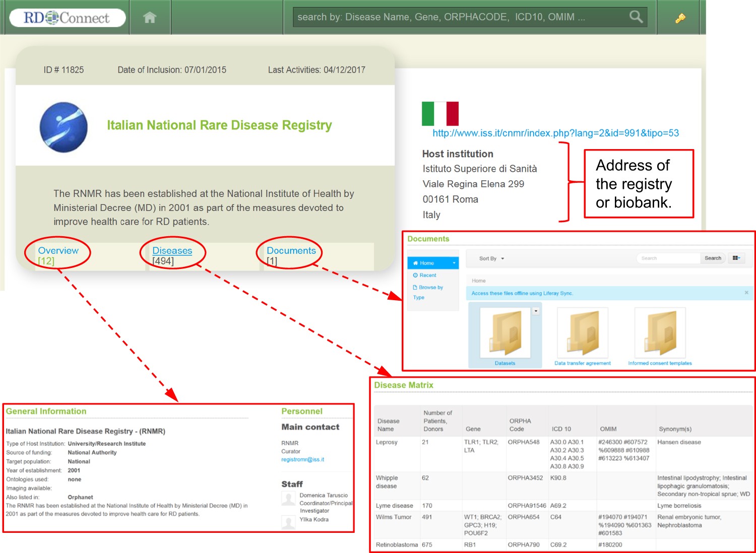This screenshot has height=553, width=756.
Task: Click the key login icon
Action: pos(680,19)
